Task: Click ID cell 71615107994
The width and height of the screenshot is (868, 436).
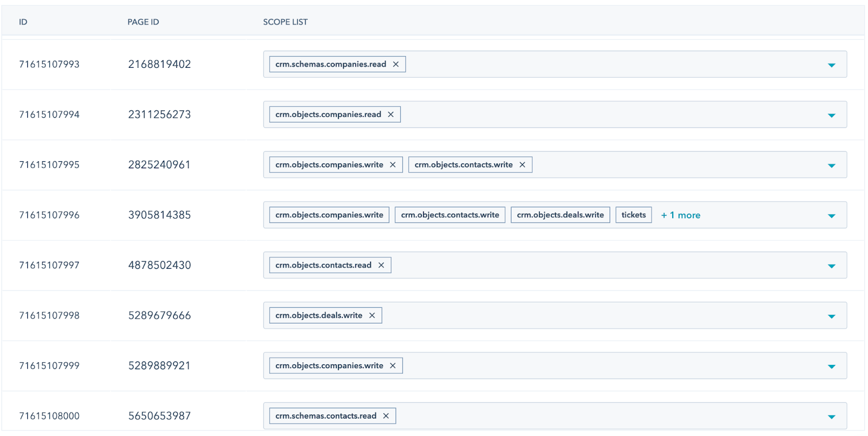Action: pyautogui.click(x=49, y=115)
